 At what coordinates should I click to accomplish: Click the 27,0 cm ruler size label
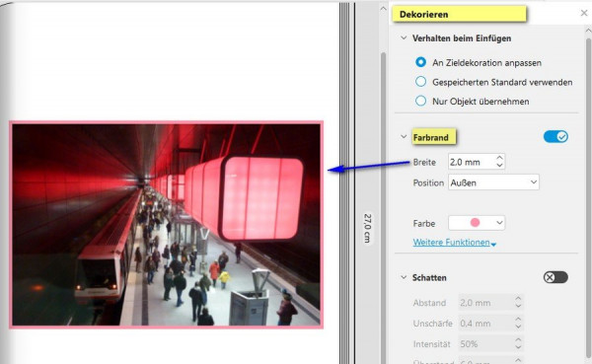(x=367, y=228)
